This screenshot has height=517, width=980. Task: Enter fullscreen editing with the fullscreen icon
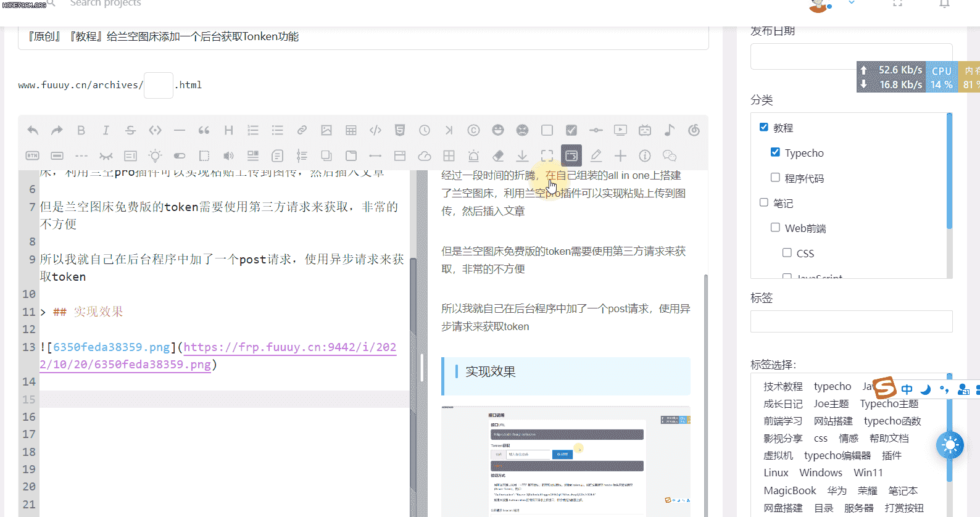[547, 155]
